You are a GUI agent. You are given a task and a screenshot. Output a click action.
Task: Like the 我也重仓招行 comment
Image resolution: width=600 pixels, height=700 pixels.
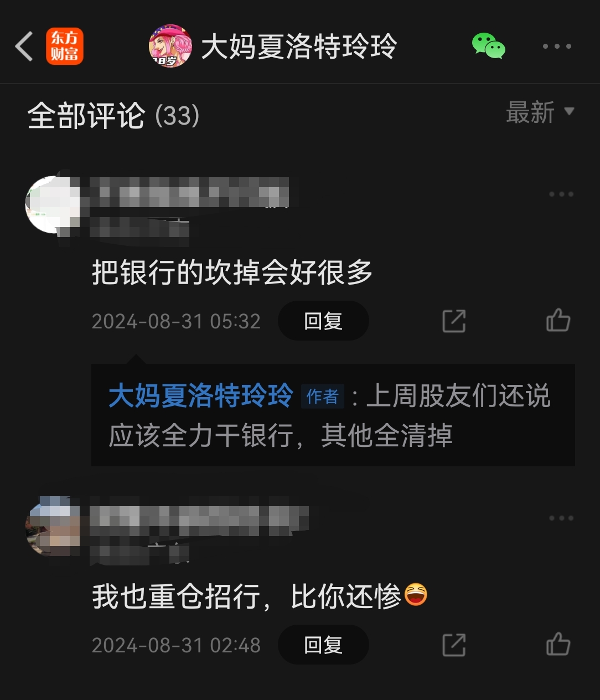click(558, 644)
